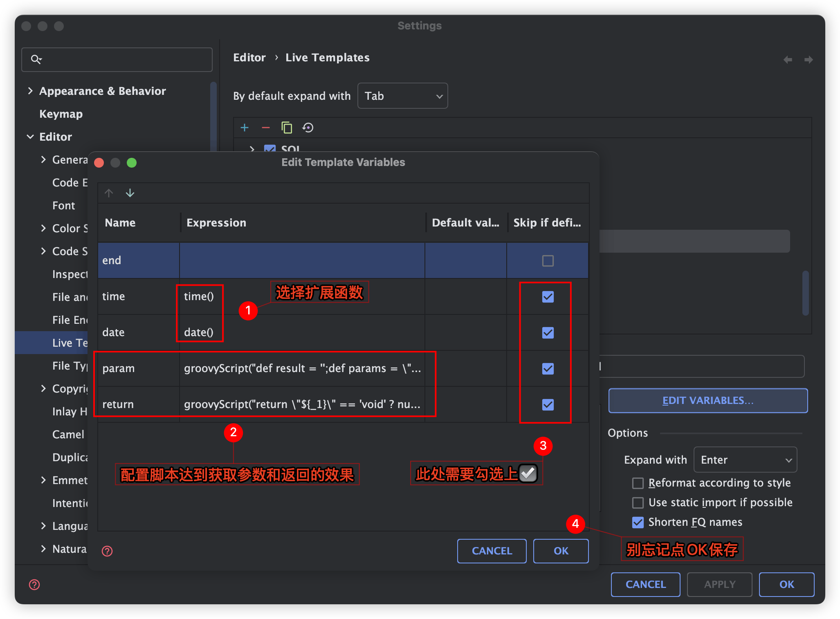Expand the Color Scheme tree node
The width and height of the screenshot is (840, 619).
43,228
